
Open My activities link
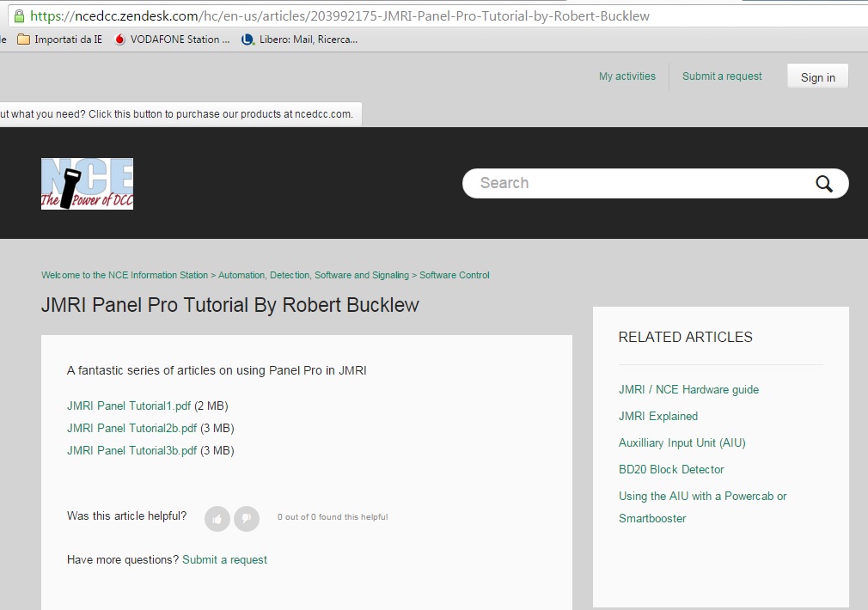(627, 76)
